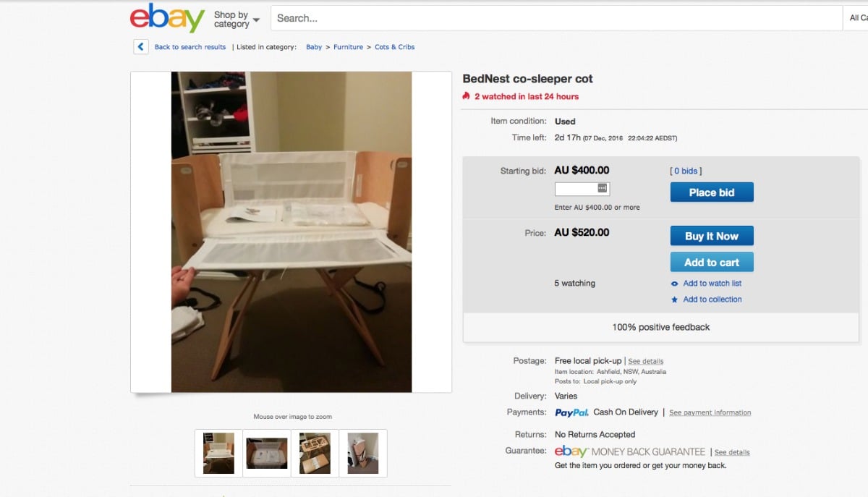The image size is (868, 497).
Task: Click the back arrow icon
Action: [x=141, y=47]
